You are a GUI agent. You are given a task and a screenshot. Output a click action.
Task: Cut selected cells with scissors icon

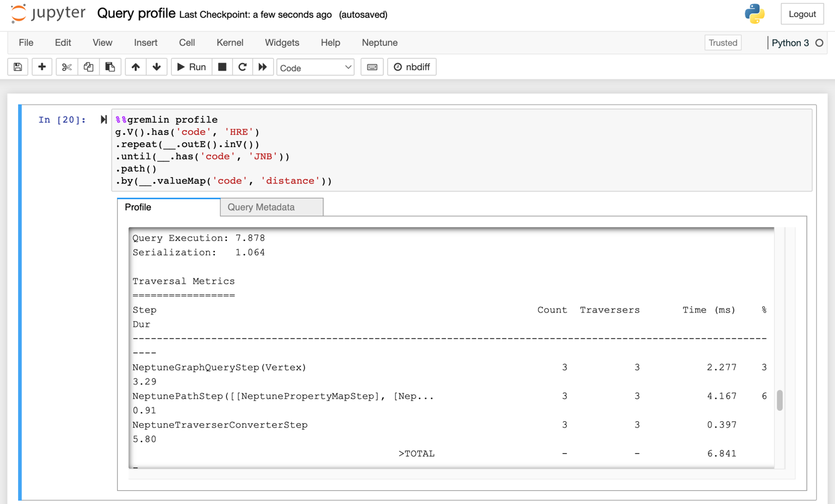point(66,67)
